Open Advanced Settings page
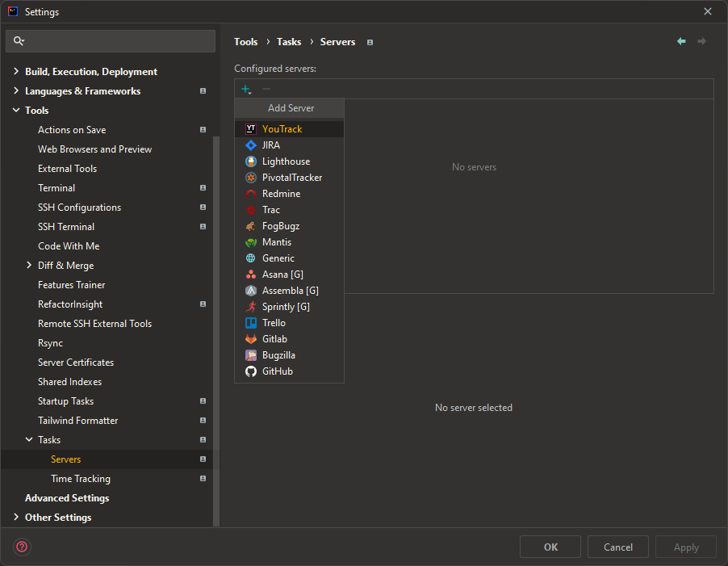Viewport: 728px width, 566px height. (67, 498)
